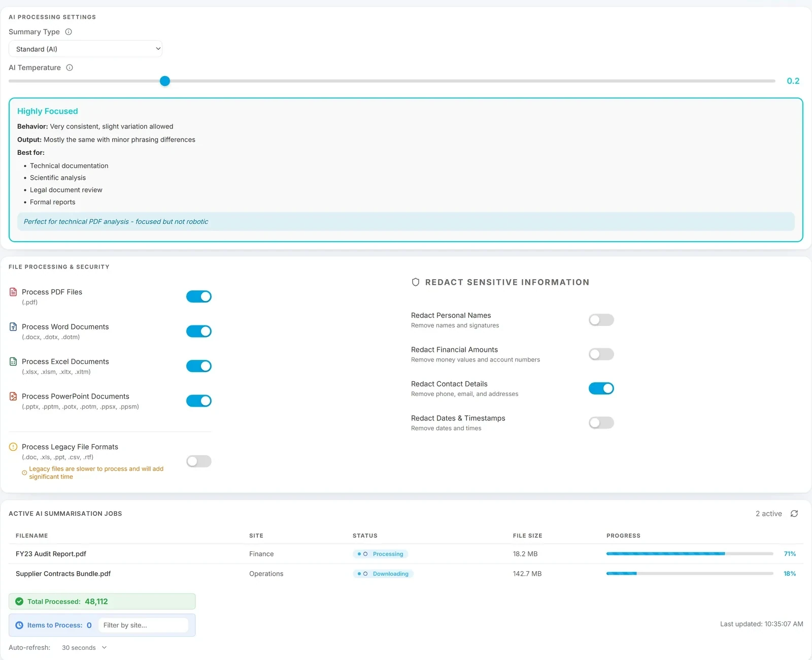Screen dimensions: 812x660
Task: Open the Auto-refresh interval dropdown
Action: (x=84, y=648)
